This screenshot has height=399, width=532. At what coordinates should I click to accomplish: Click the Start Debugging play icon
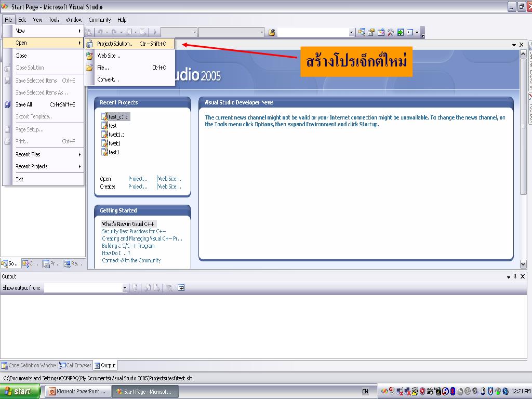click(x=155, y=32)
